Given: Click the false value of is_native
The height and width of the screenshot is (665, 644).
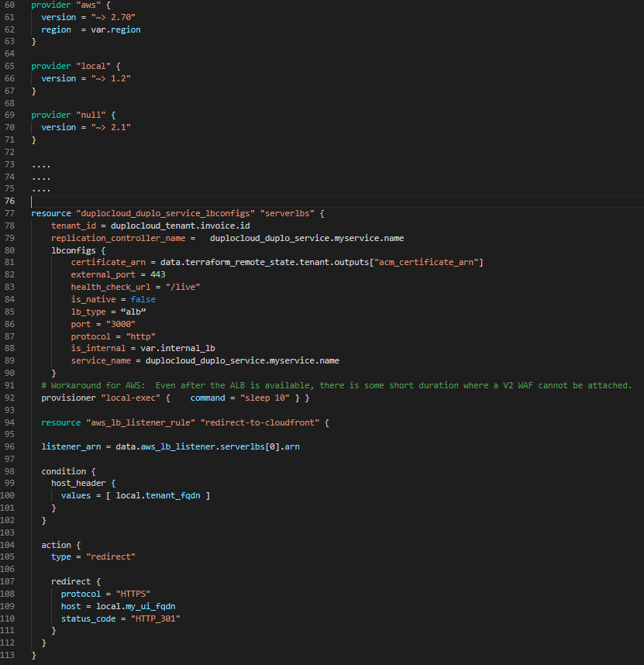Looking at the screenshot, I should click(143, 299).
